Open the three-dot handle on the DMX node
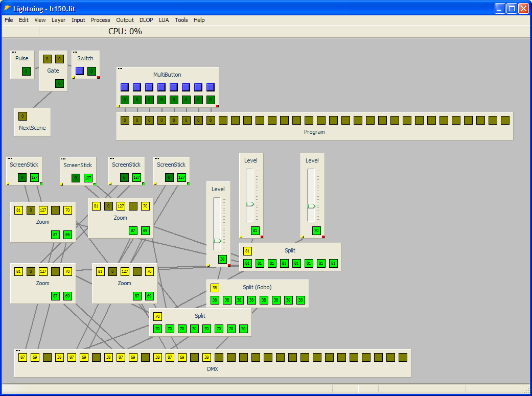This screenshot has height=396, width=532. [x=18, y=351]
